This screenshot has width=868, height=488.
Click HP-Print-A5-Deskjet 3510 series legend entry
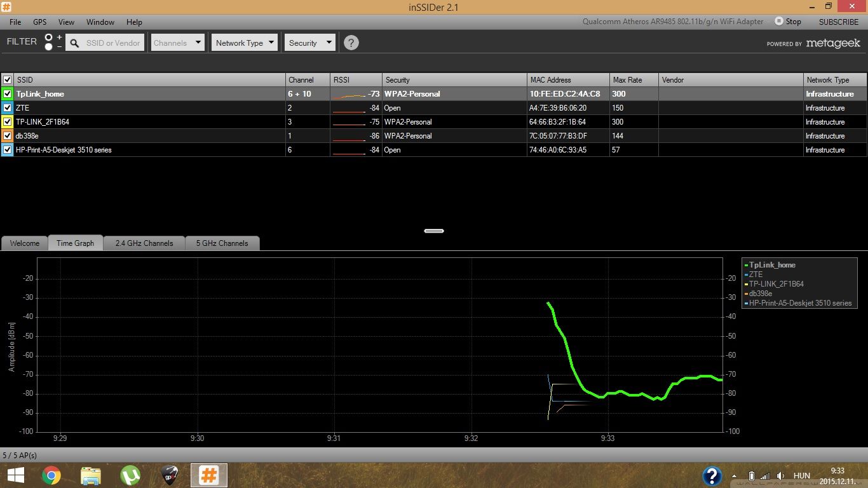click(x=800, y=303)
